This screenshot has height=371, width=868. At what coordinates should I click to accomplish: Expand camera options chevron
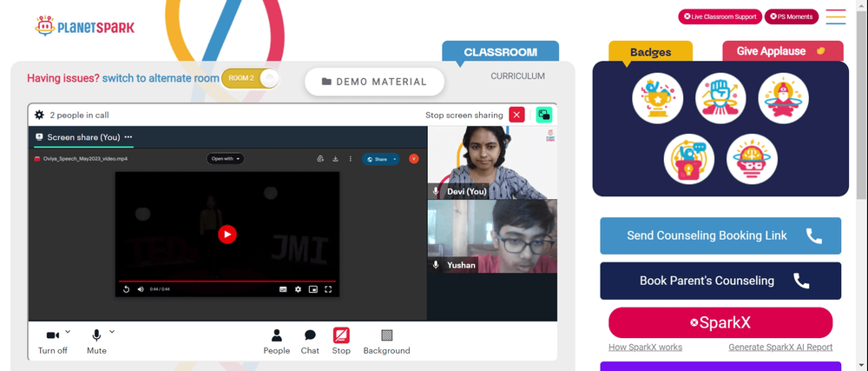tap(68, 332)
